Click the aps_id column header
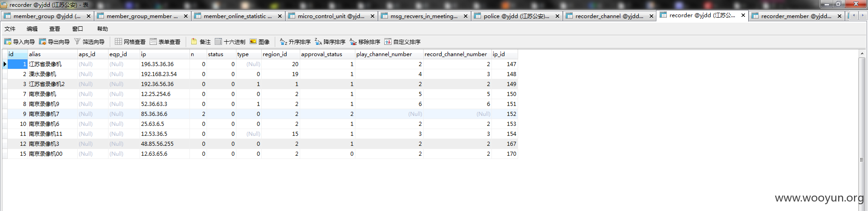 point(93,54)
